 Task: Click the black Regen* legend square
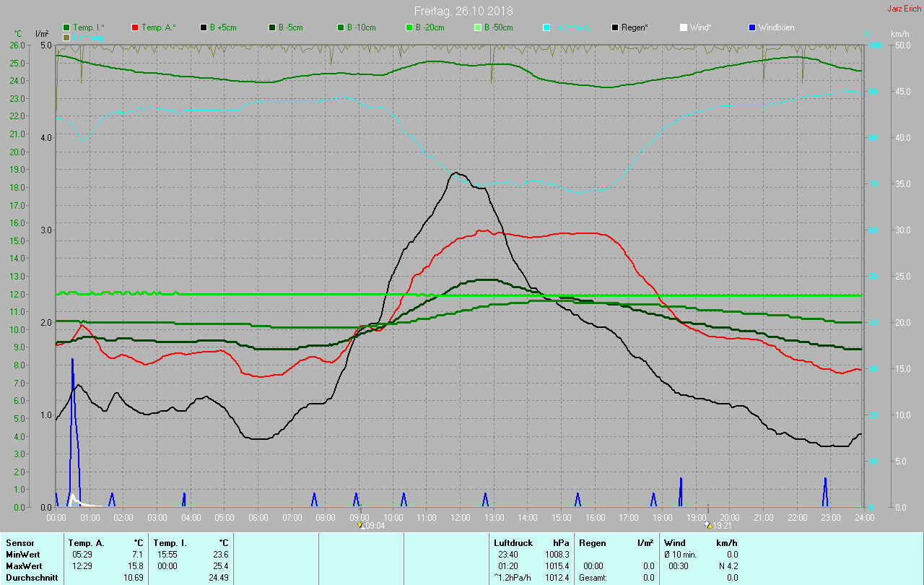click(615, 27)
